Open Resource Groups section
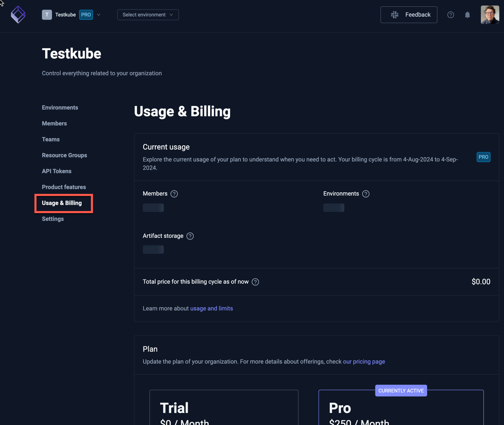This screenshot has height=425, width=504. tap(64, 155)
